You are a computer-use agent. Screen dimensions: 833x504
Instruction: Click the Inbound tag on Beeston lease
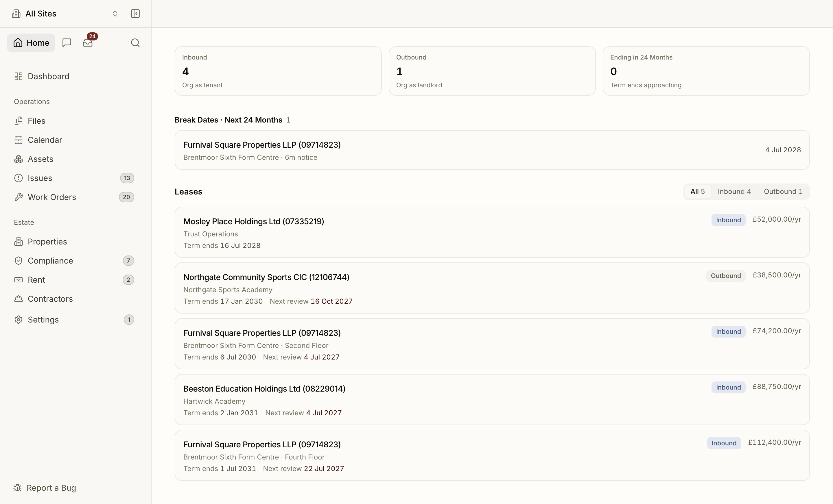click(728, 388)
